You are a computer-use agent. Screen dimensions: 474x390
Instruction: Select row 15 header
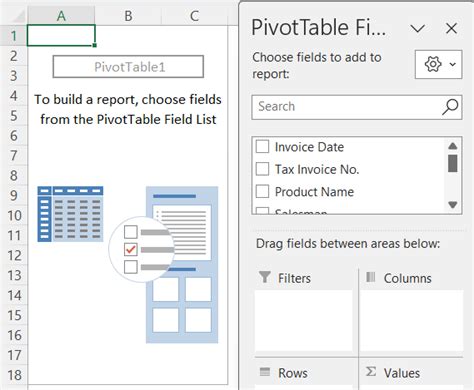[x=13, y=315]
